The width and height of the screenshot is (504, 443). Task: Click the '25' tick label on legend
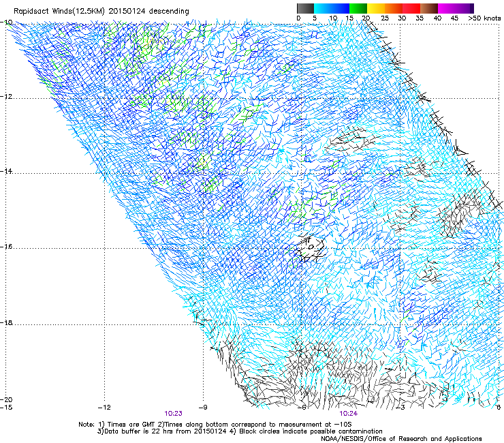coord(384,18)
